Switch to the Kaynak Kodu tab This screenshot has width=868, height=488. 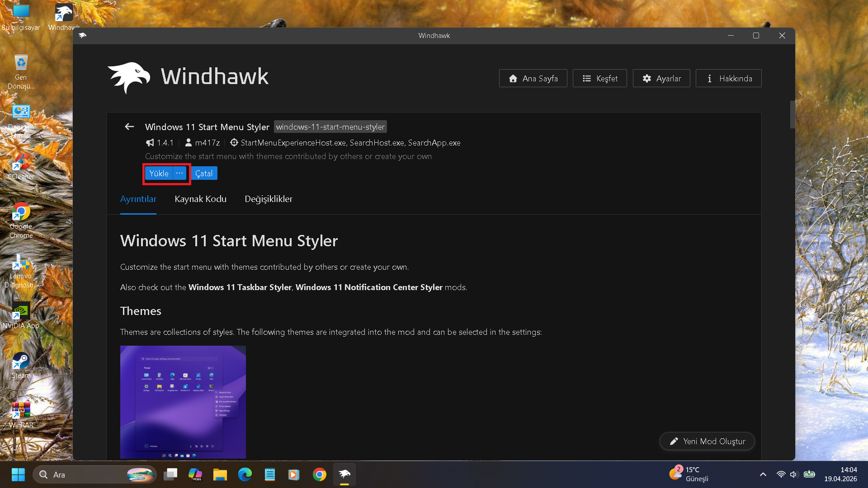click(x=201, y=199)
